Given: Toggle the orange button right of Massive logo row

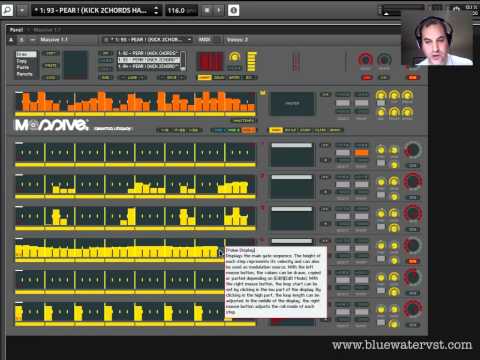Looking at the screenshot, I should pyautogui.click(x=249, y=130).
